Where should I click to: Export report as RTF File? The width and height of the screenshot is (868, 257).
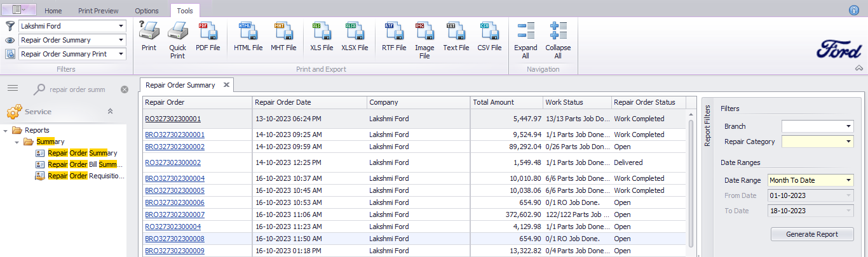pos(394,36)
